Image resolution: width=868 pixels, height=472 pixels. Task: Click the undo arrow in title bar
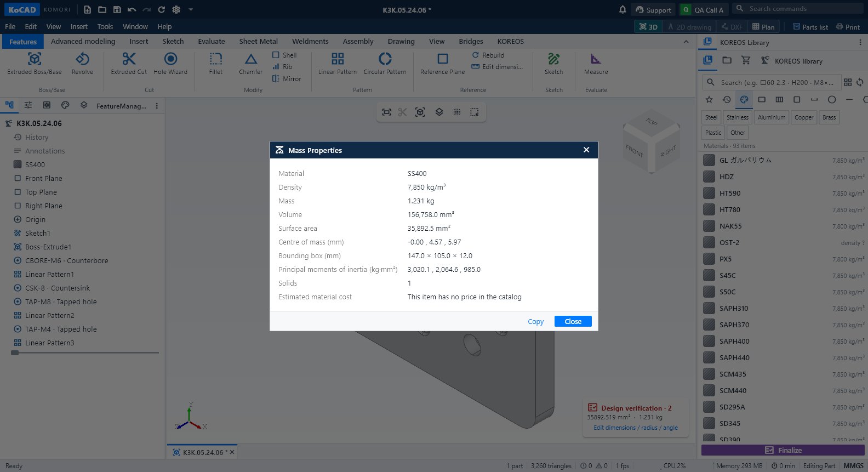click(132, 9)
